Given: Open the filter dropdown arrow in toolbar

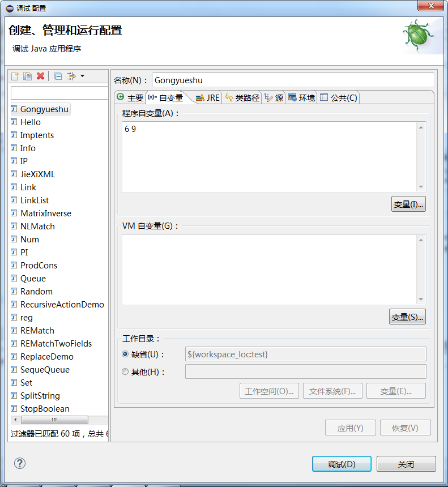Looking at the screenshot, I should point(82,76).
